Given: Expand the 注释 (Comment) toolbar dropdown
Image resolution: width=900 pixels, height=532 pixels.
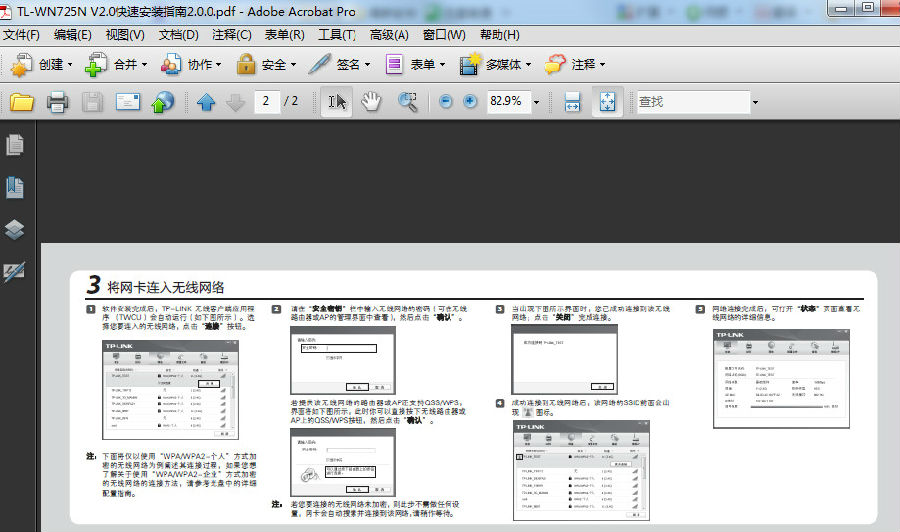Looking at the screenshot, I should click(x=602, y=65).
